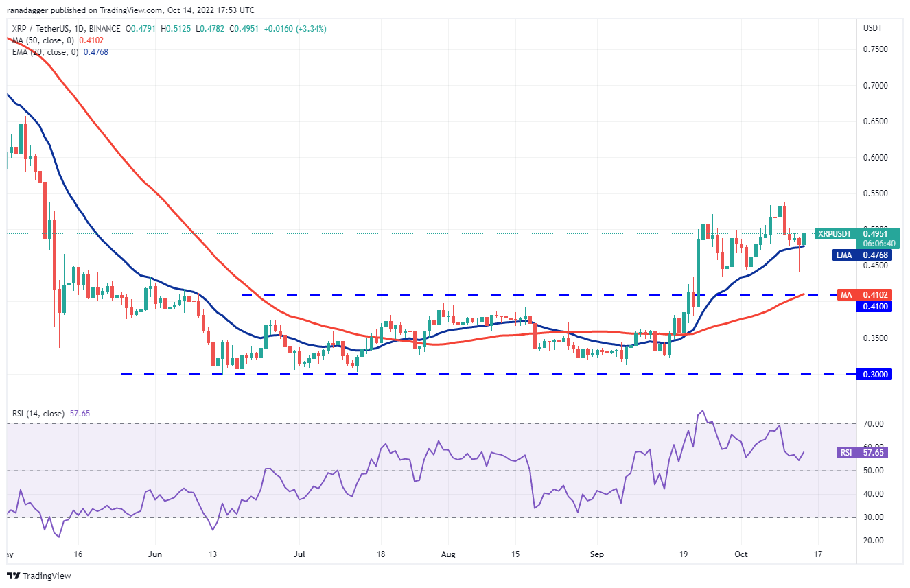This screenshot has width=910, height=588.
Task: Click the Oct label on the time axis
Action: (743, 553)
